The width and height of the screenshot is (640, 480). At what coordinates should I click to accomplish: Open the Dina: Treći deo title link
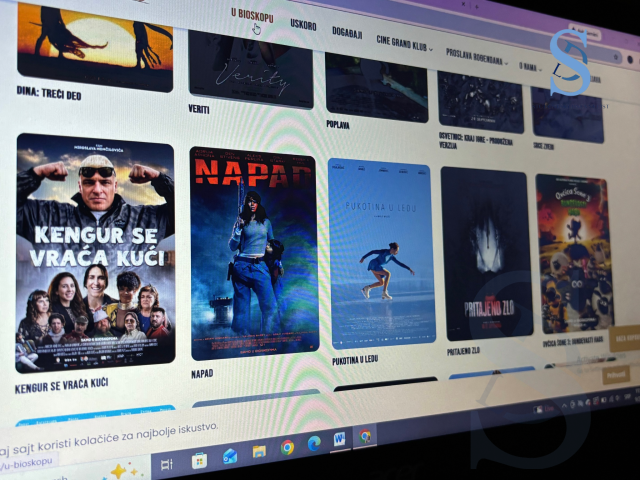[x=49, y=93]
